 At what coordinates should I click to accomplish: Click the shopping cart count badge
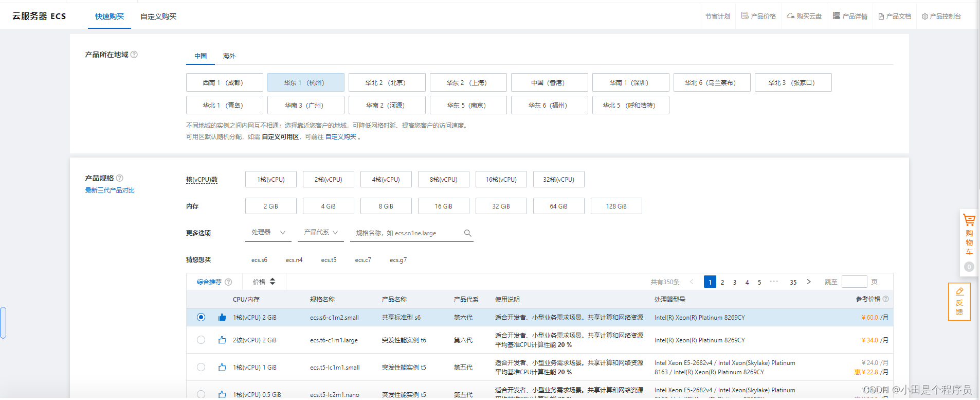coord(969,267)
